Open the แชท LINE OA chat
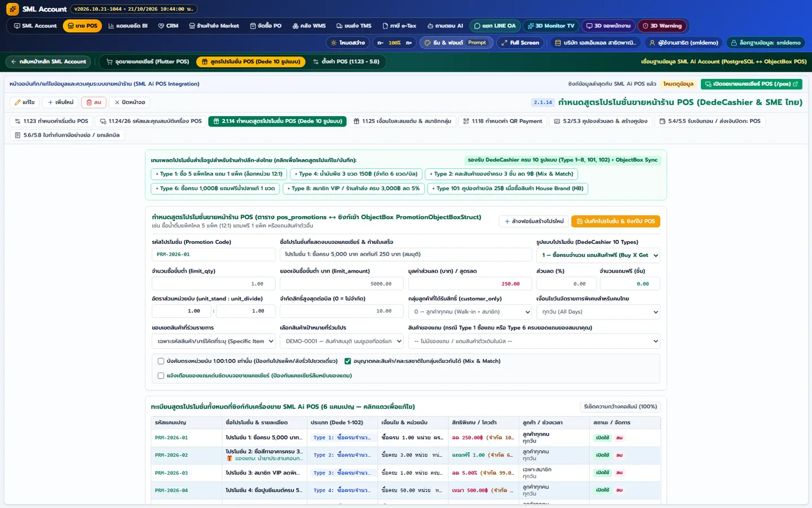The width and height of the screenshot is (812, 508). click(x=495, y=26)
